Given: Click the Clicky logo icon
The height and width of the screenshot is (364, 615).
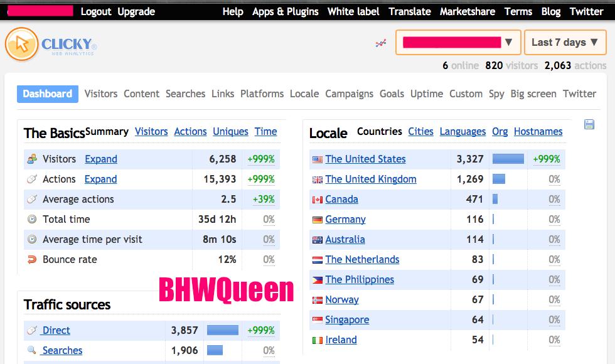Looking at the screenshot, I should point(21,44).
